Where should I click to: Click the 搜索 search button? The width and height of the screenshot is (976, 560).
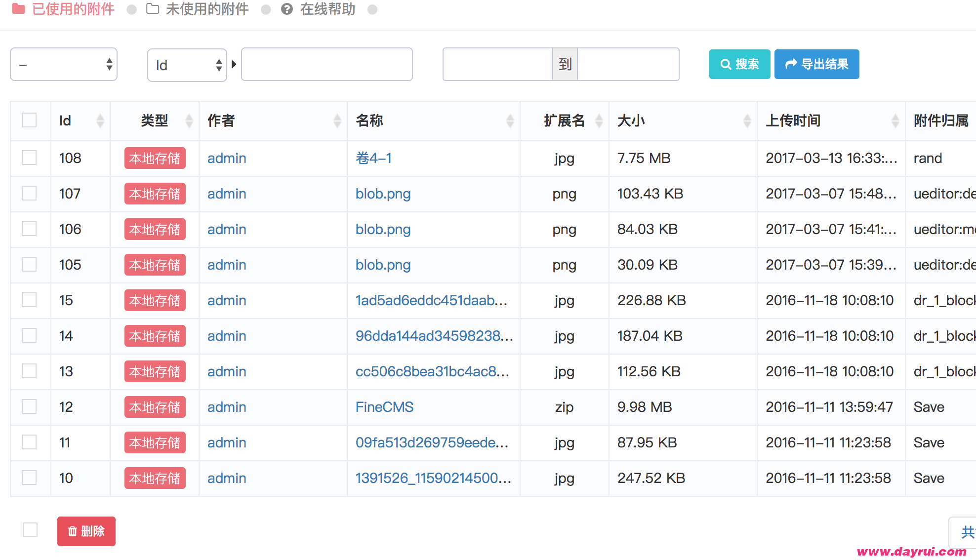739,64
